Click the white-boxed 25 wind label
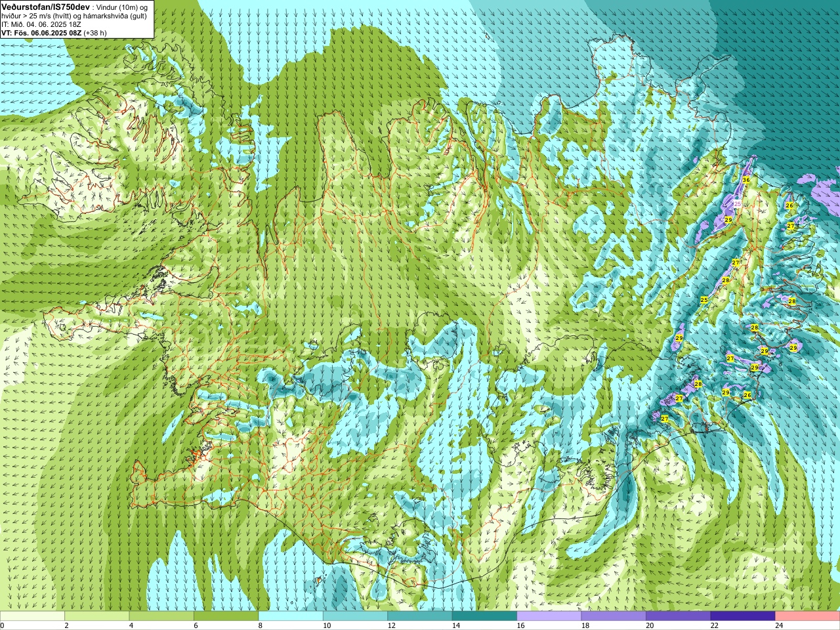Image resolution: width=840 pixels, height=630 pixels. [737, 204]
